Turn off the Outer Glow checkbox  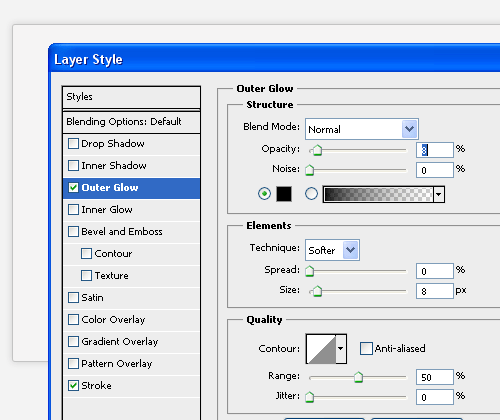(73, 188)
